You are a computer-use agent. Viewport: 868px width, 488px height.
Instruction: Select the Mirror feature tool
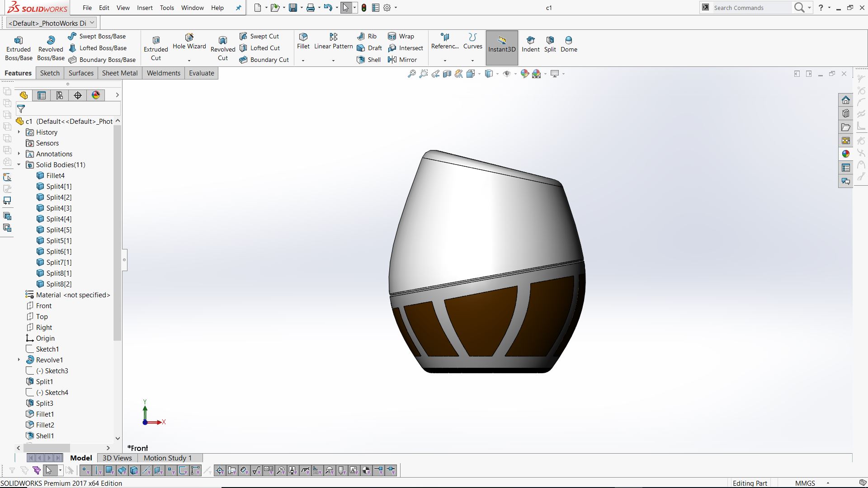(402, 60)
